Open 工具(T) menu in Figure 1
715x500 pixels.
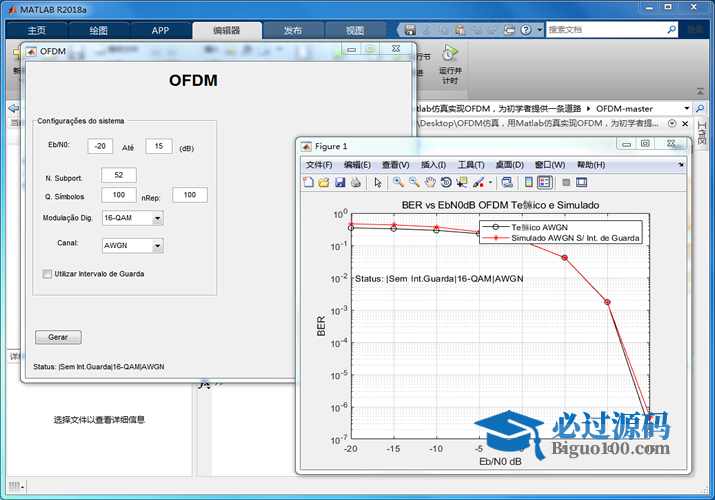click(471, 165)
